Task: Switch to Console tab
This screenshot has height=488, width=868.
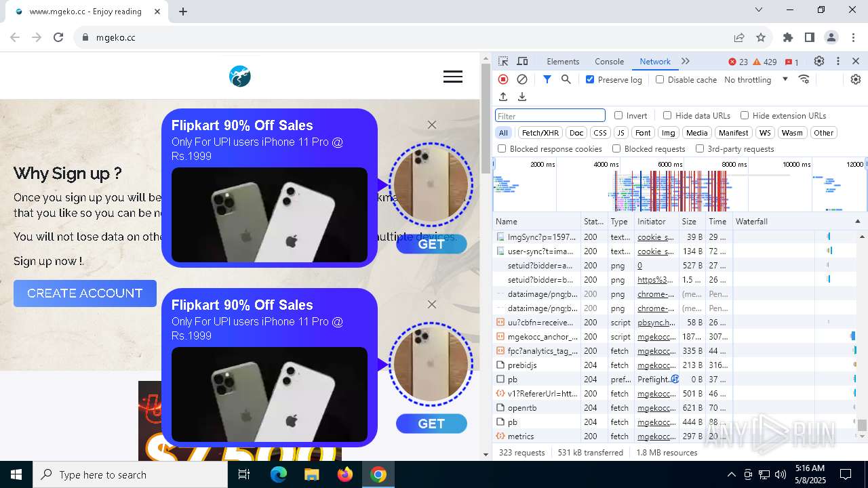Action: click(609, 62)
